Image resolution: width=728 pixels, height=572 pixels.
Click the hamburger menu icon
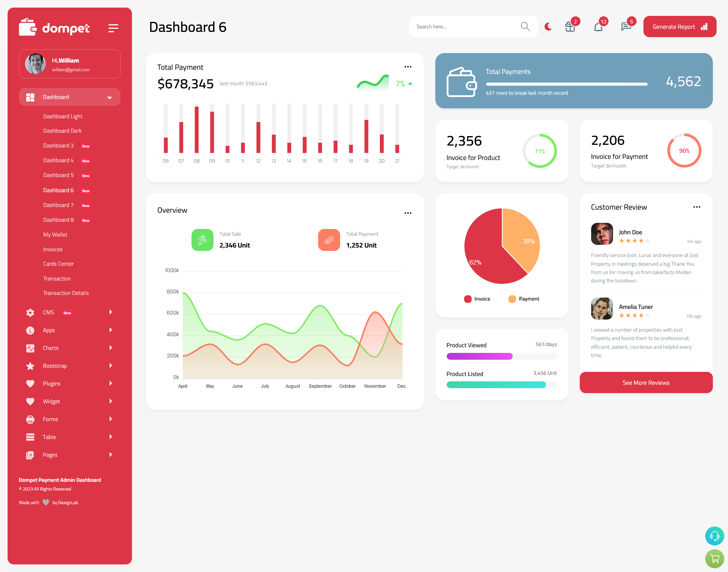click(113, 28)
